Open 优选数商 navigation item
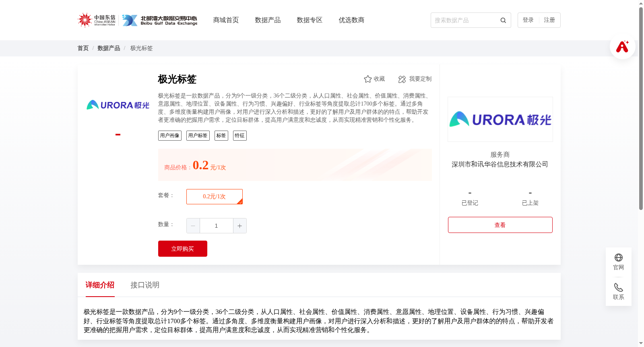 pos(351,20)
